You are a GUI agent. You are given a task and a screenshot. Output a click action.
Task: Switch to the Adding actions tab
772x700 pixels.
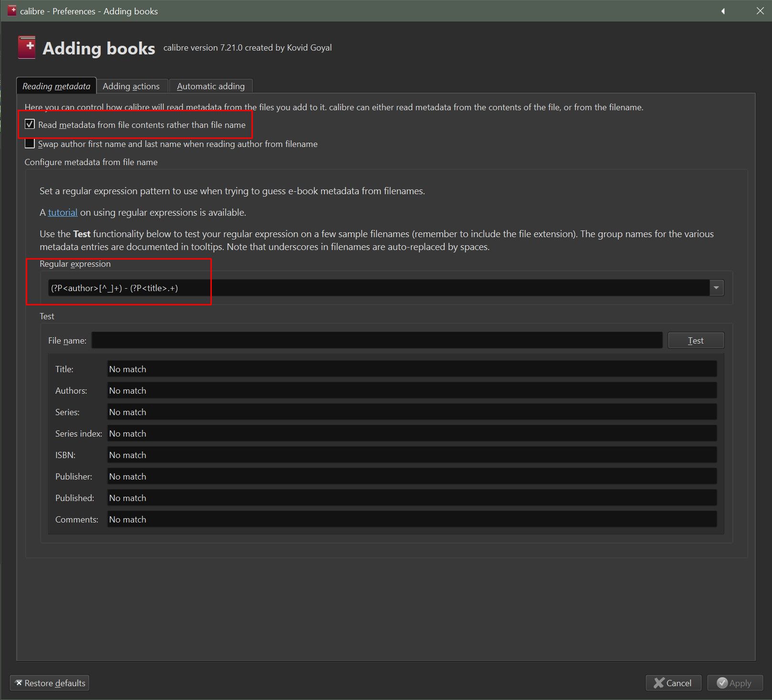131,86
